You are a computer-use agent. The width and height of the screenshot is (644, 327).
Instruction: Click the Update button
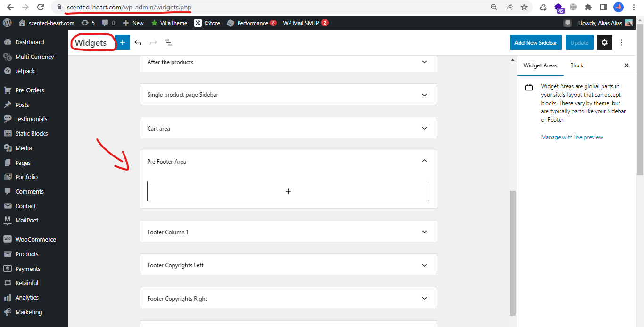pos(579,42)
